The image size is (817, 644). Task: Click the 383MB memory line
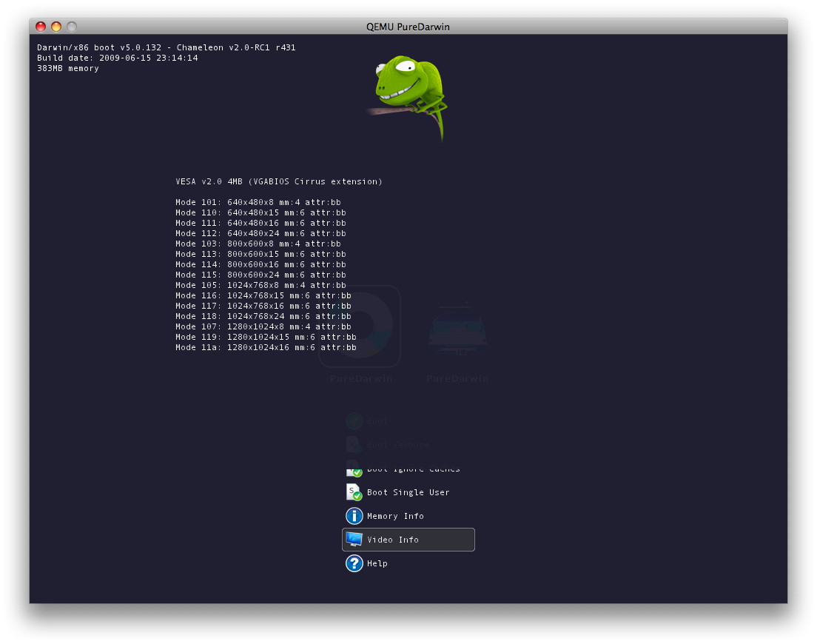click(x=68, y=68)
